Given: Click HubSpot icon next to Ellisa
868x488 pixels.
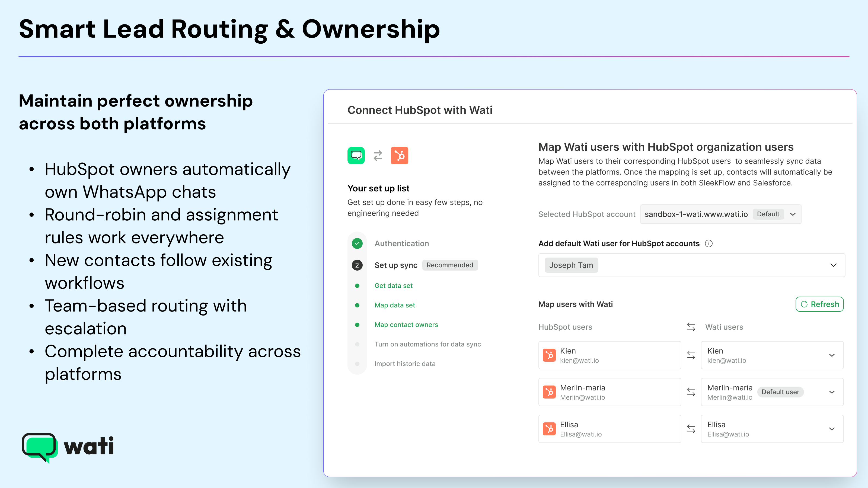Looking at the screenshot, I should tap(549, 429).
